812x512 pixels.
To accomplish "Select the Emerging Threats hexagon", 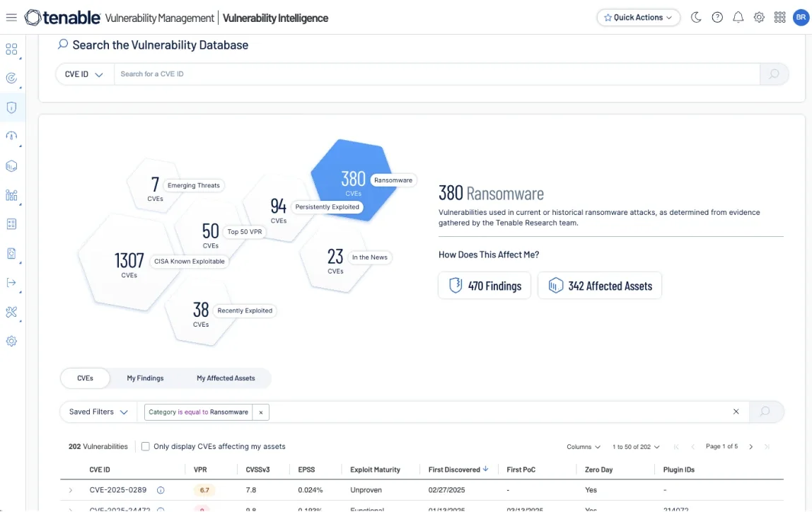I will pyautogui.click(x=156, y=187).
